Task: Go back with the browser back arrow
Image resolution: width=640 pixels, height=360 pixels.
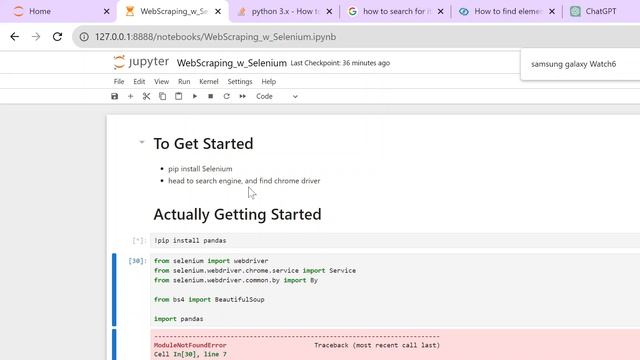Action: [x=15, y=37]
